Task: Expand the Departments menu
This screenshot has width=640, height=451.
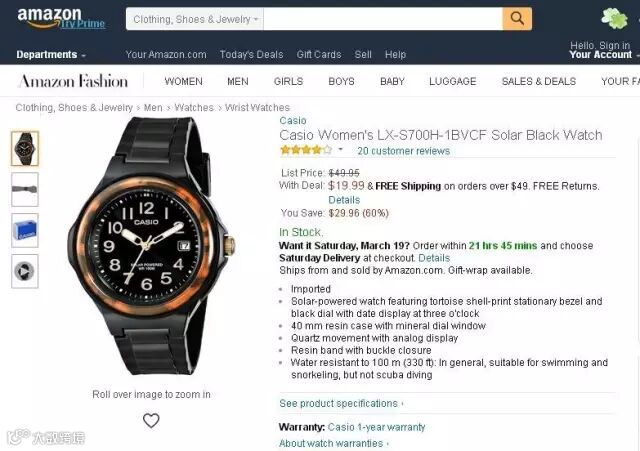Action: click(x=51, y=55)
